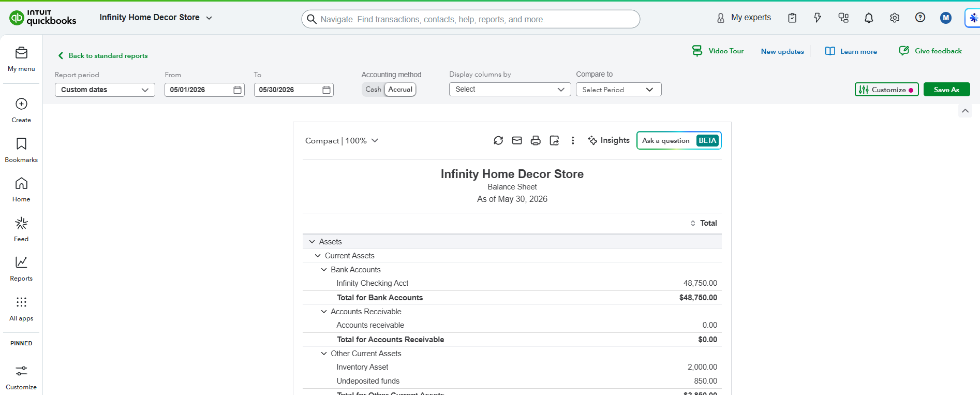Screen dimensions: 980x395
Task: Open New updates link
Action: point(782,51)
